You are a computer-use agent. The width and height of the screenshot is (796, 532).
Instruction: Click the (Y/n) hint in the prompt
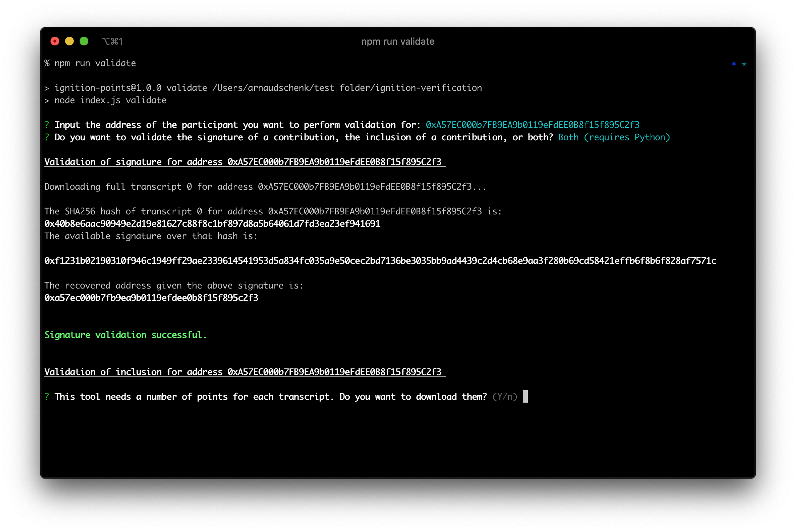click(x=505, y=397)
